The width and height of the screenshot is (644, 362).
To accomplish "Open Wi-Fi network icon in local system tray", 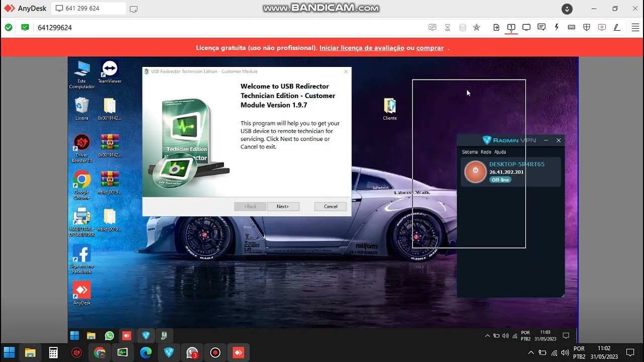I will pos(553,352).
